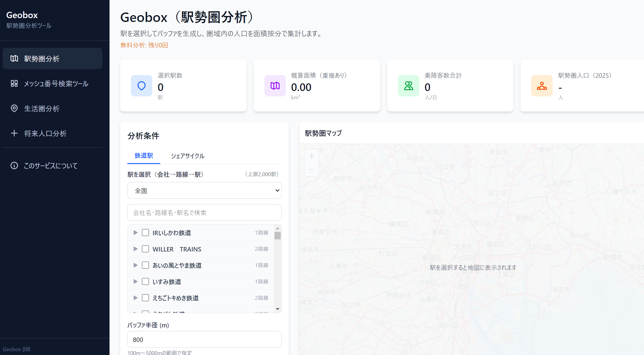644x355 pixels.
Task: Open the 将来人口分析 sidebar link
Action: point(45,133)
